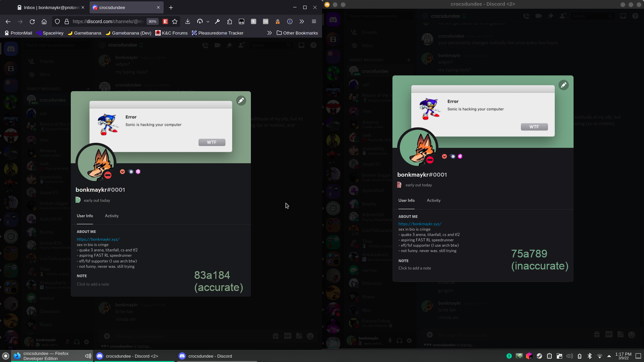644x362 pixels.
Task: Select User Info tab in Discord <2> profile
Action: coord(406,200)
